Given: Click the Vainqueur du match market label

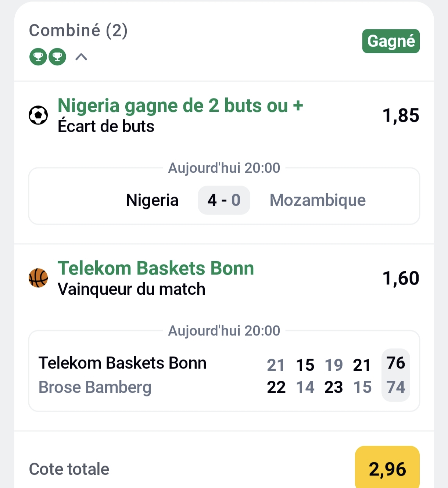Looking at the screenshot, I should coord(131,289).
